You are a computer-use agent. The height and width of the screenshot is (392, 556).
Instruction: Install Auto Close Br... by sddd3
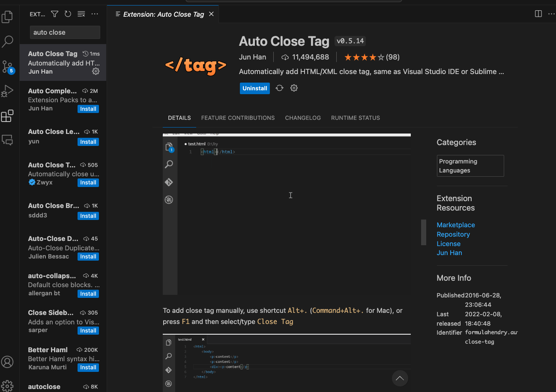[x=88, y=216]
